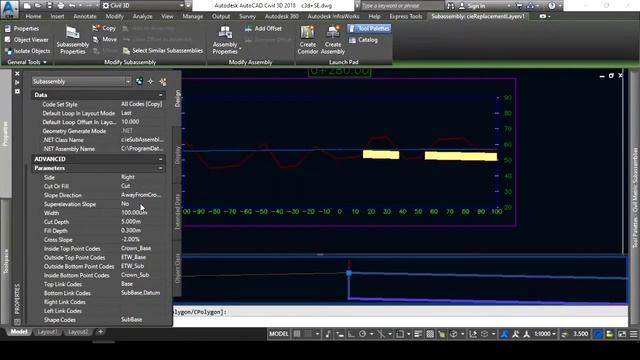Viewport: 640px width, 360px height.
Task: Toggle Ortho mode in status bar
Action: point(351,334)
